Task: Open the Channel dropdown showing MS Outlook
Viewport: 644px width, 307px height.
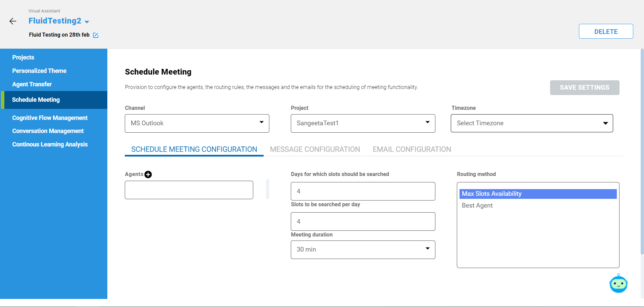Action: [197, 123]
